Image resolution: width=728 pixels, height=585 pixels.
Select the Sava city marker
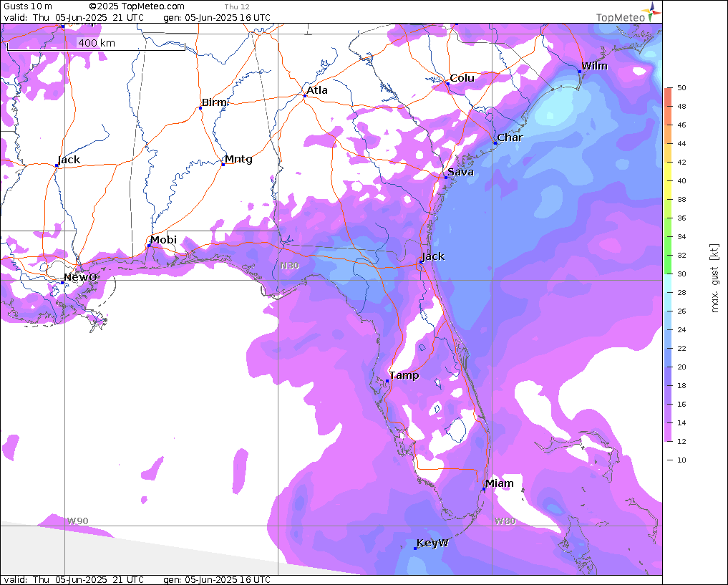tap(446, 178)
